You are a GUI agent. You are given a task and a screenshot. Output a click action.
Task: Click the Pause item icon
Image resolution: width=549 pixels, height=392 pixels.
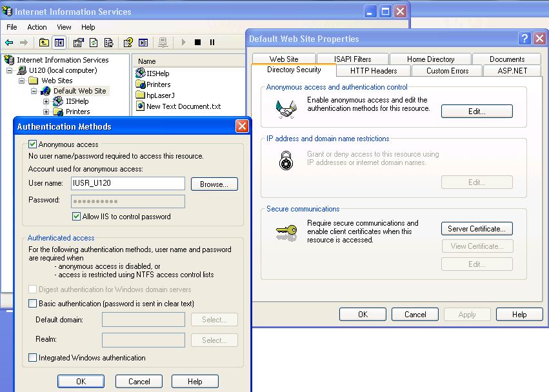[212, 43]
